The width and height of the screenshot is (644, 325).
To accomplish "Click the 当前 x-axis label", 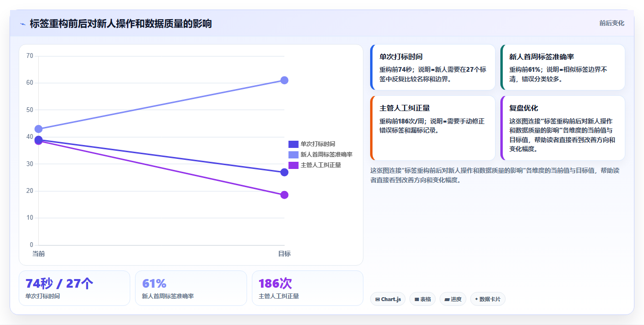I will pos(38,254).
